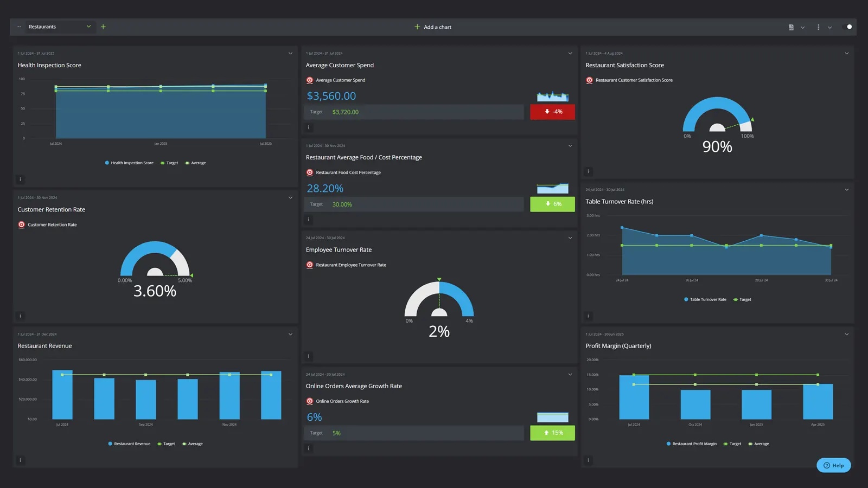Open the Restaurants dashboard dropdown

click(x=88, y=26)
